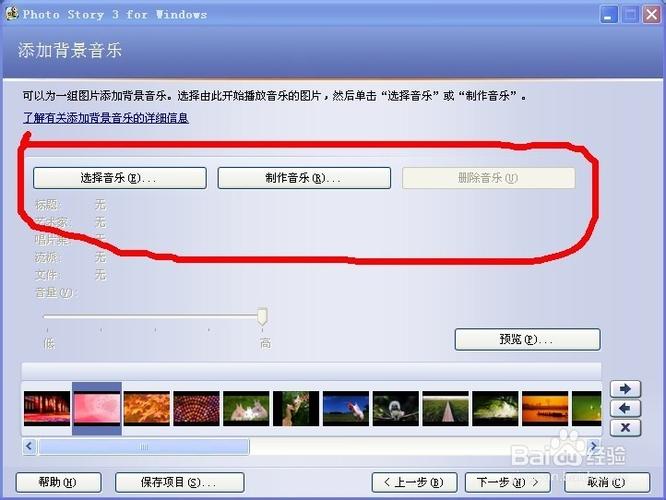The width and height of the screenshot is (666, 500).
Task: Move selected picture left with arrow icon
Action: 625,408
